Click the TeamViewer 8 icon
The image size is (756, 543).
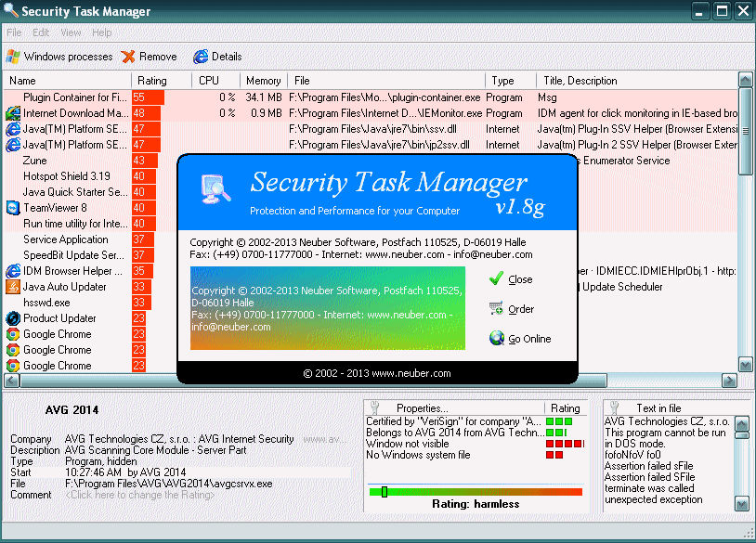point(13,208)
